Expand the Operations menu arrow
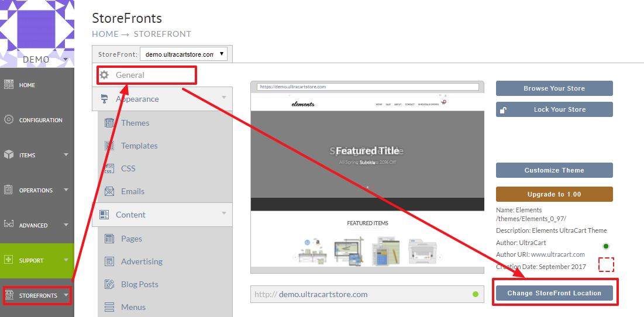This screenshot has height=317, width=644. [x=66, y=190]
